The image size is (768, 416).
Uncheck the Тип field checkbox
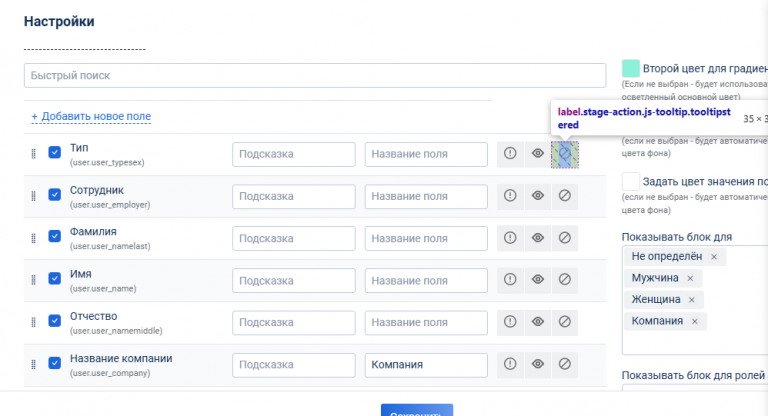(54, 152)
